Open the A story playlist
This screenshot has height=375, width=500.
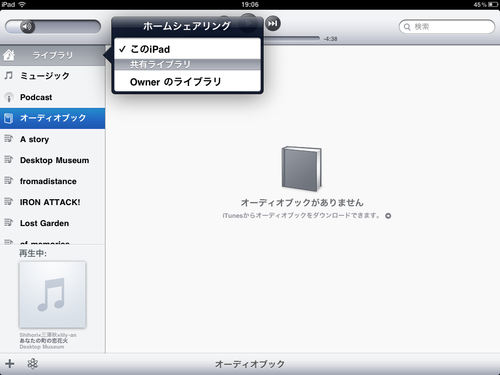52,139
